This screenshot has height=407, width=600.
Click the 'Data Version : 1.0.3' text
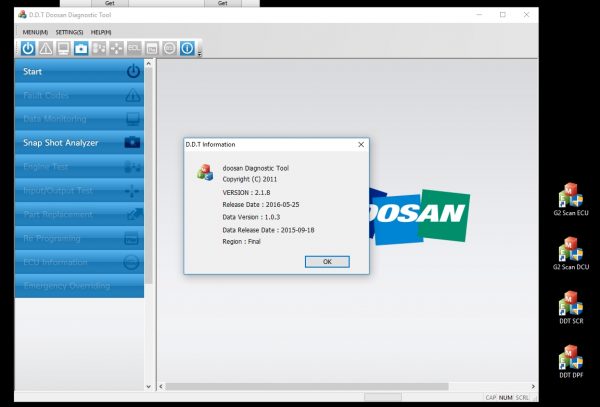pyautogui.click(x=251, y=217)
